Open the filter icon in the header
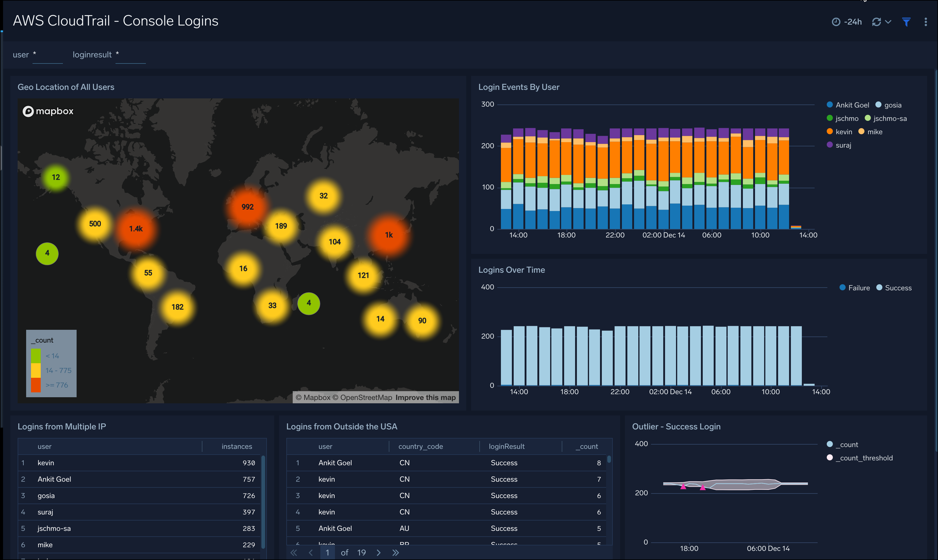938x560 pixels. [906, 22]
